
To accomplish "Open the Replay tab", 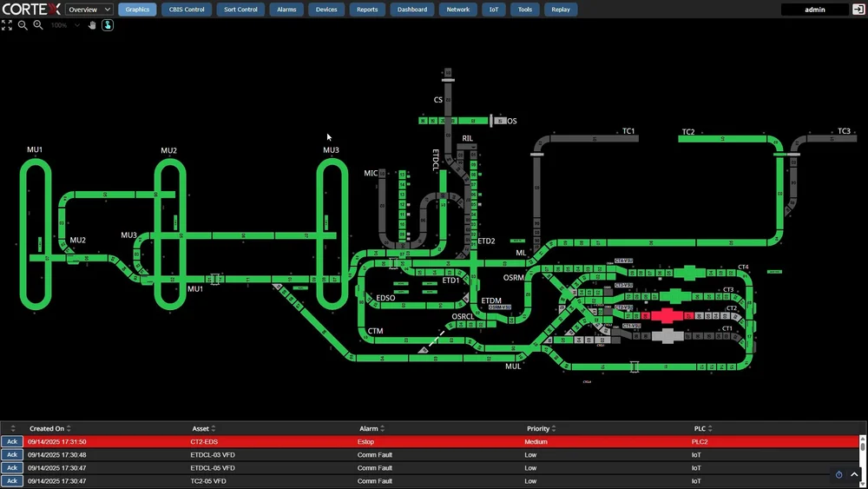I will 561,10.
